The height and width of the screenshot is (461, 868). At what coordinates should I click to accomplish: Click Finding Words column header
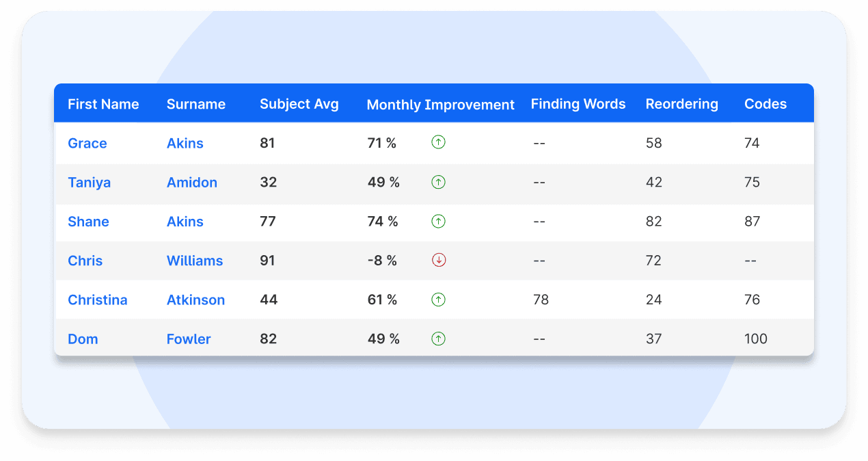point(578,104)
